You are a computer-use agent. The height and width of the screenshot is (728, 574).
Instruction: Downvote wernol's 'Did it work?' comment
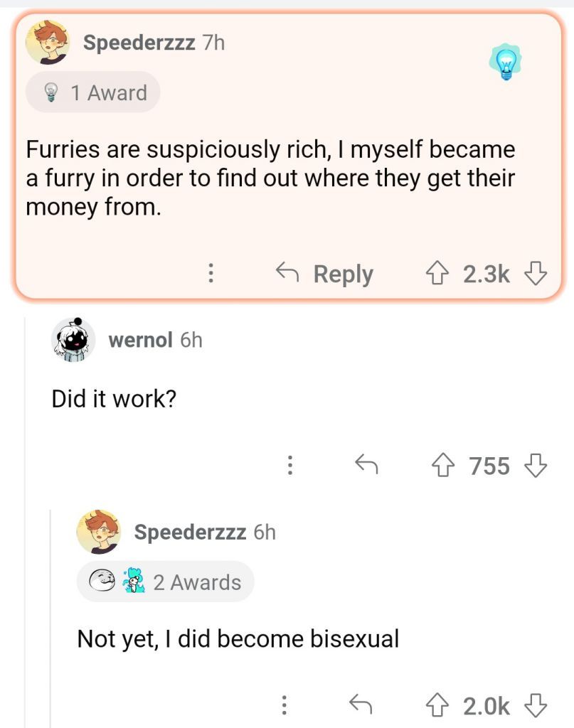536,466
